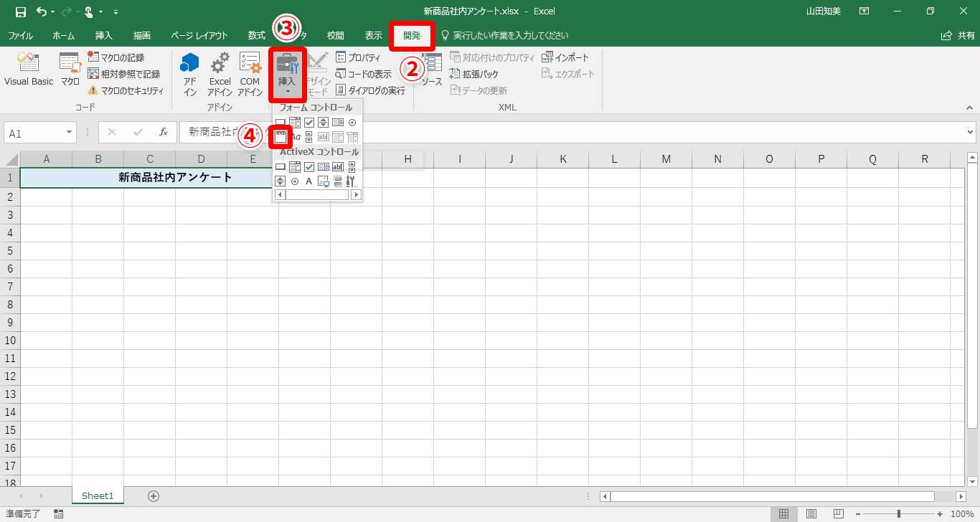
Task: Open the XML ソース pane
Action: click(x=432, y=70)
